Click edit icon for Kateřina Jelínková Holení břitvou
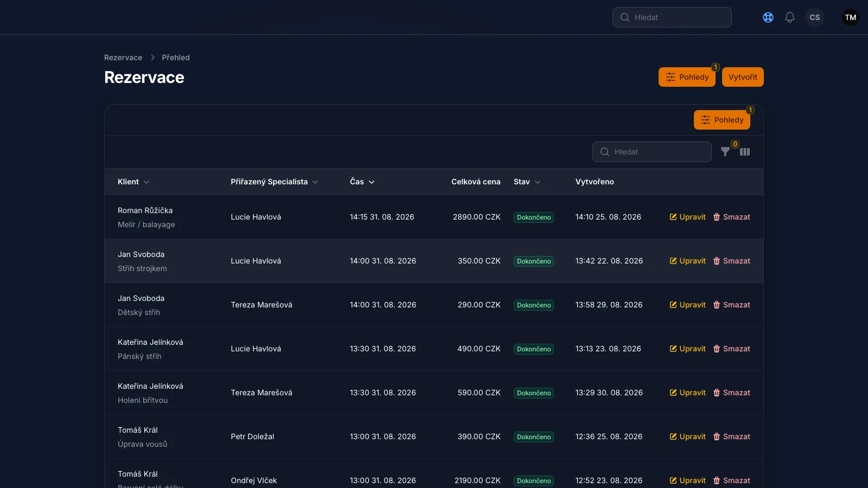The width and height of the screenshot is (868, 488). click(673, 393)
